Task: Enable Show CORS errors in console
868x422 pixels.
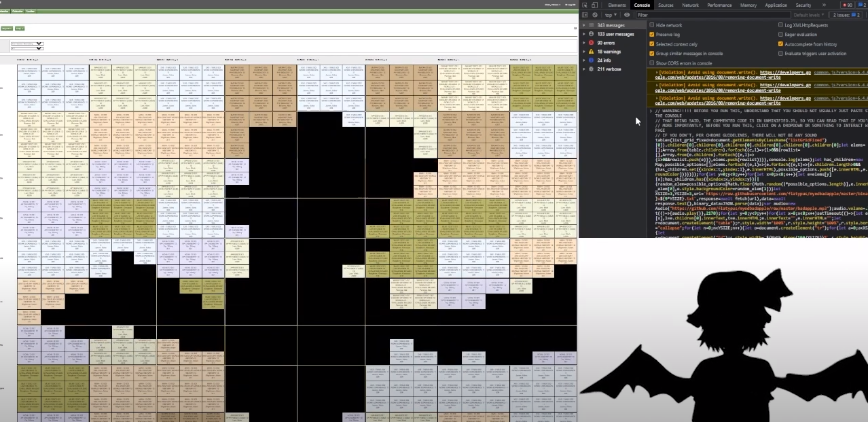Action: coord(652,63)
